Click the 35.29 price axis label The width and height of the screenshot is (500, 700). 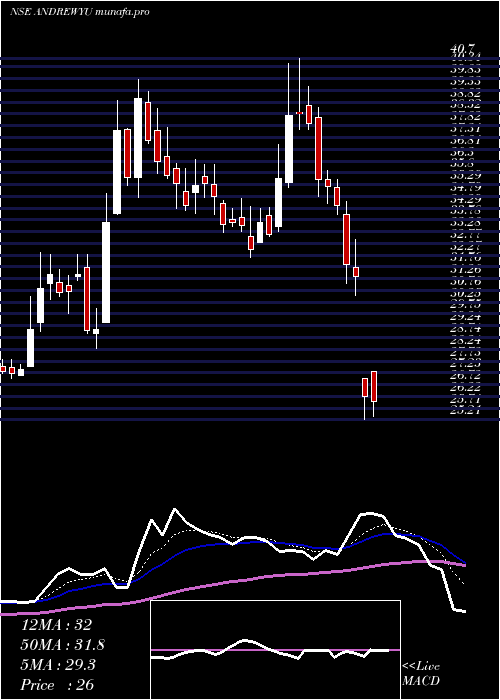[466, 176]
